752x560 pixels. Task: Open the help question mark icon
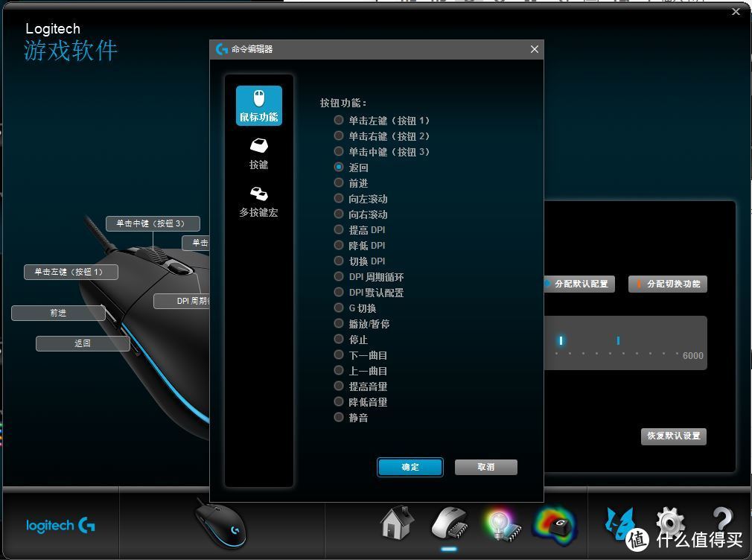tap(722, 519)
